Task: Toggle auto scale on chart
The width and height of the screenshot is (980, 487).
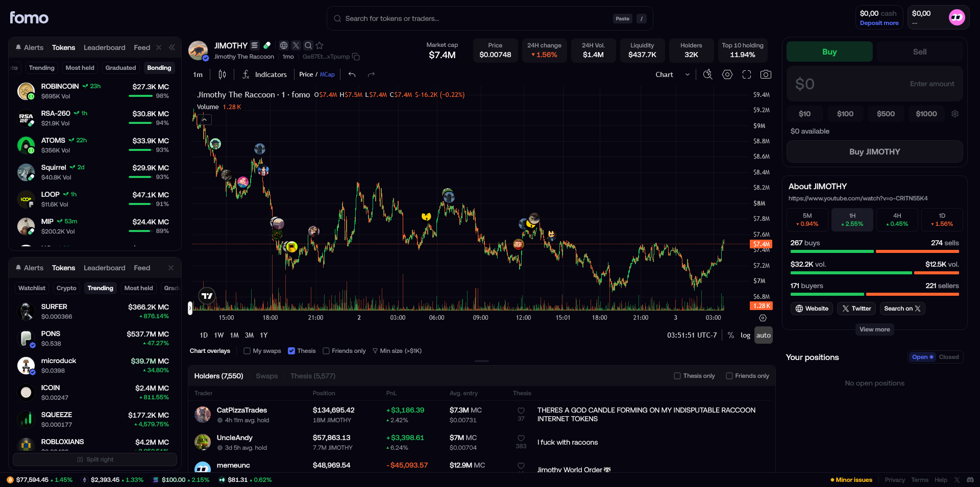Action: point(764,335)
